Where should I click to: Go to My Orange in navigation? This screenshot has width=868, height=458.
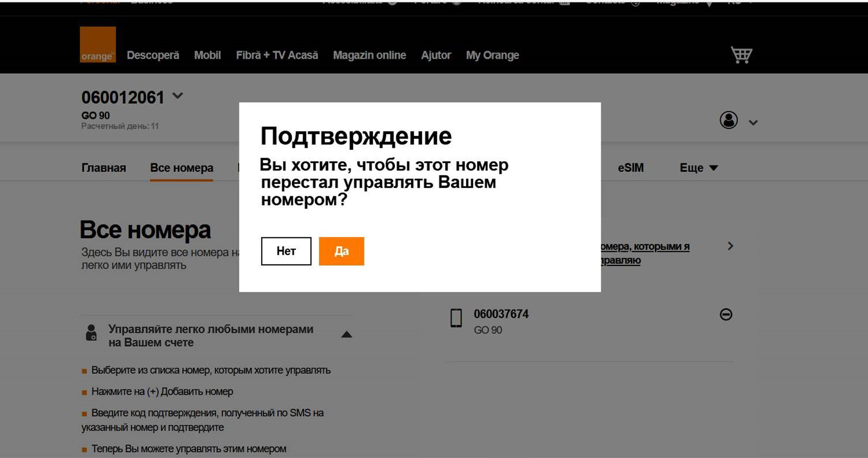click(x=492, y=55)
